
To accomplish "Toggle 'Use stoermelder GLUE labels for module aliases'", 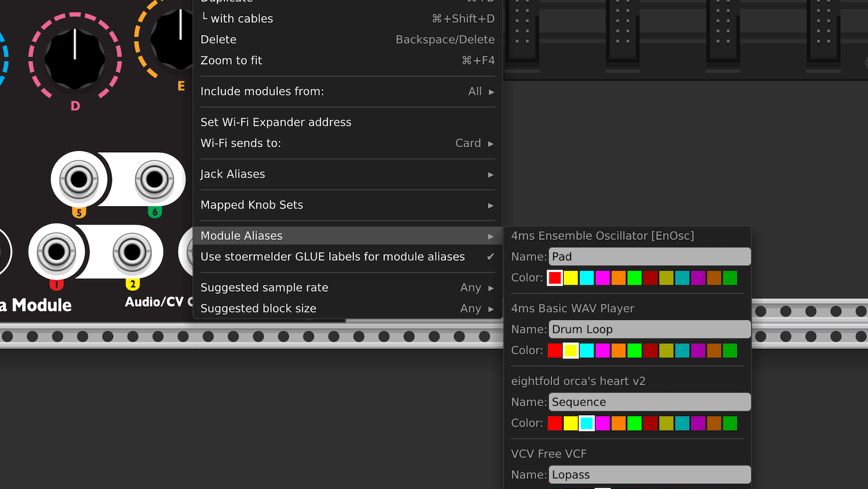I will (332, 256).
